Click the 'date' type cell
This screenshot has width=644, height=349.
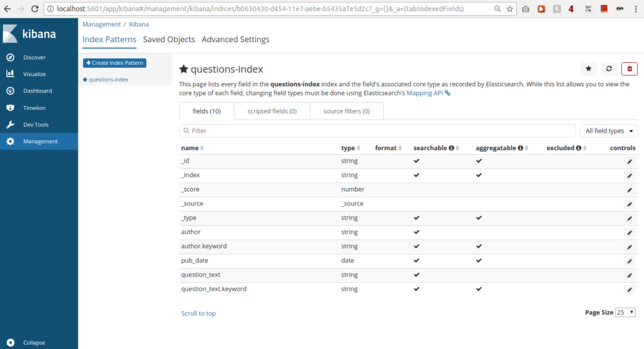347,260
